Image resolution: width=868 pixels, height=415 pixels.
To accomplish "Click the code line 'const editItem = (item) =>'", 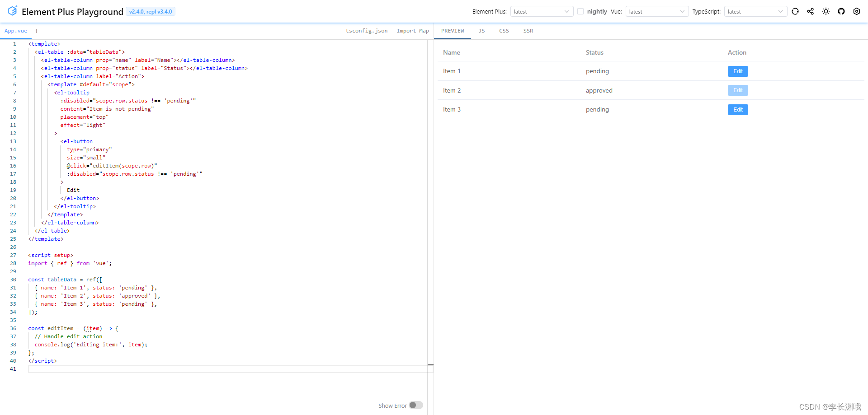I will click(73, 328).
